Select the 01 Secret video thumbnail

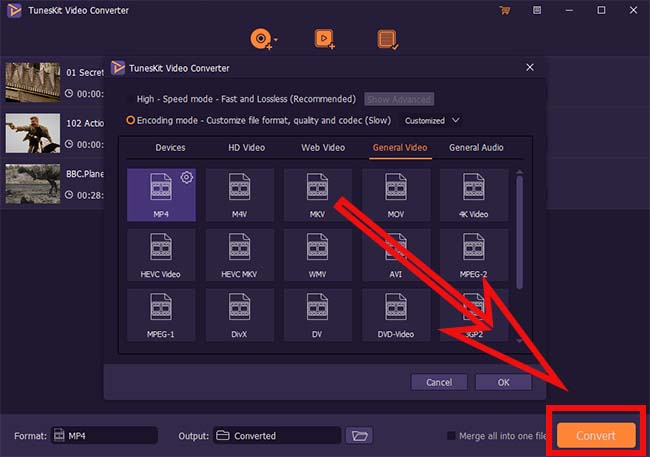33,82
